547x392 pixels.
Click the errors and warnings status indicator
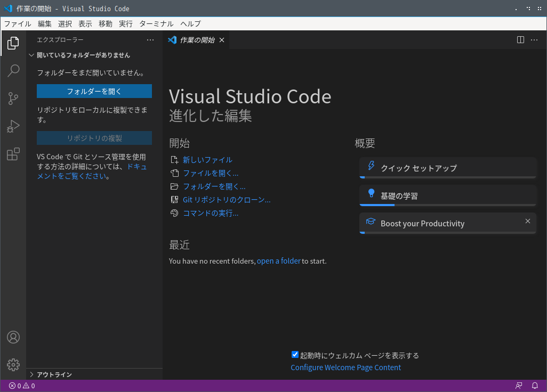[x=22, y=386]
